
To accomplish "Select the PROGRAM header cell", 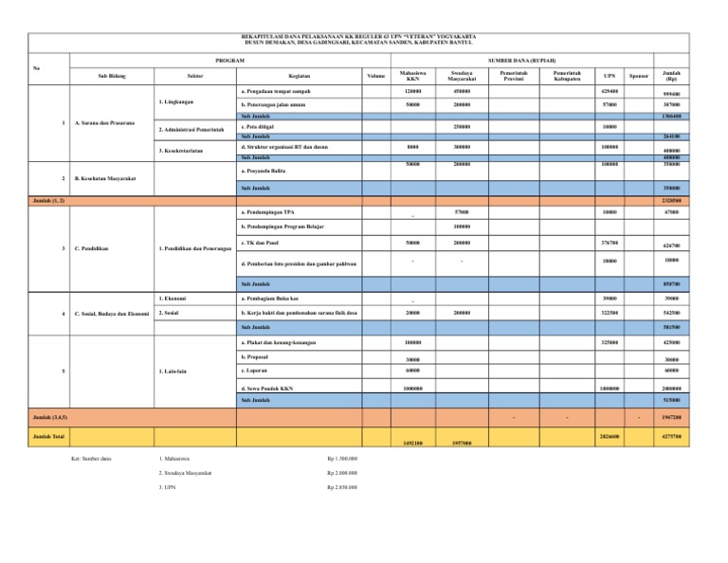I will tap(229, 61).
